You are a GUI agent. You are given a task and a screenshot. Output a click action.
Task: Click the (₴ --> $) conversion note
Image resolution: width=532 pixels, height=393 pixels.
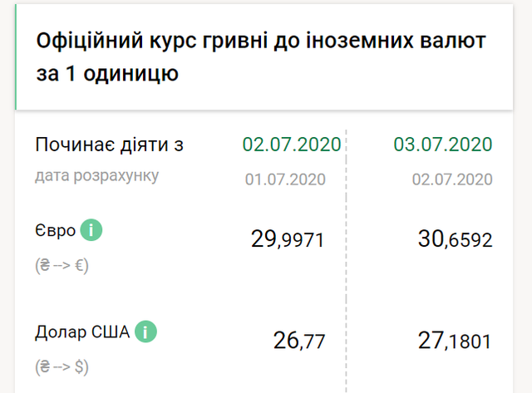(62, 366)
